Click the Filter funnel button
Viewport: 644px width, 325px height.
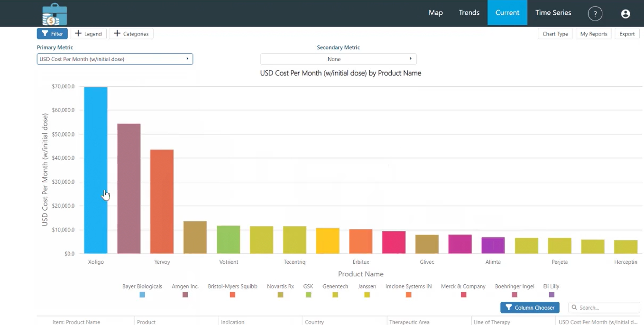click(52, 34)
